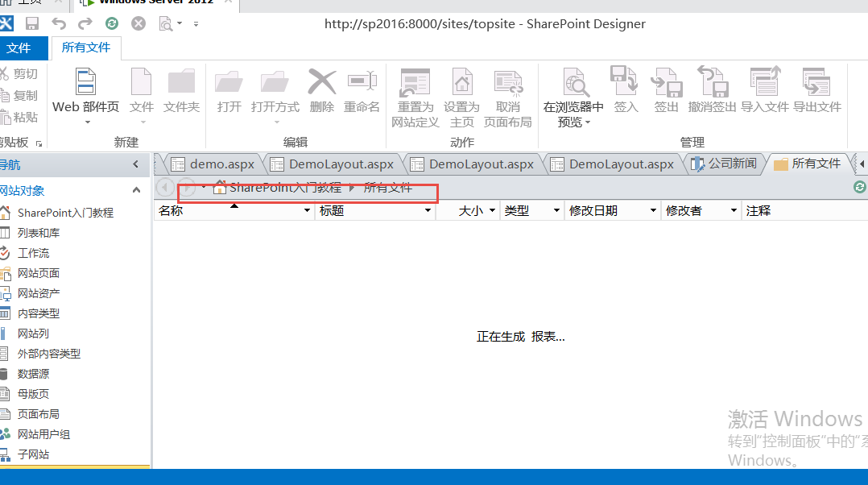Click the 打开 folder icon
This screenshot has height=485, width=868.
(229, 82)
